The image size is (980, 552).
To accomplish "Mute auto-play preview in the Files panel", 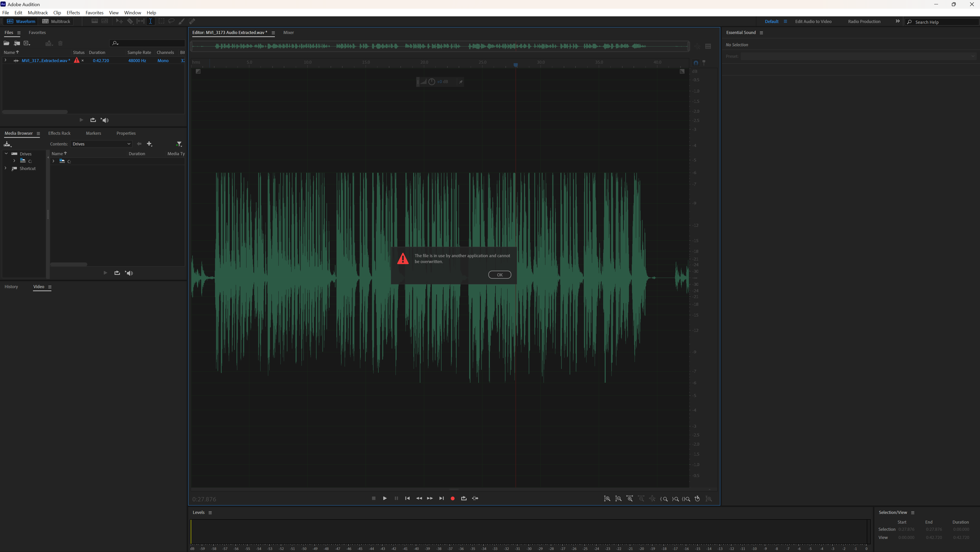I will pyautogui.click(x=105, y=120).
